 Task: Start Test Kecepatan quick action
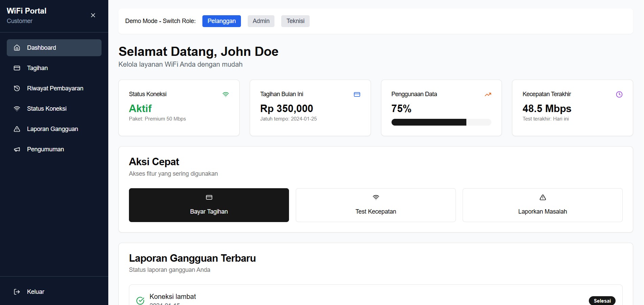[x=376, y=205]
